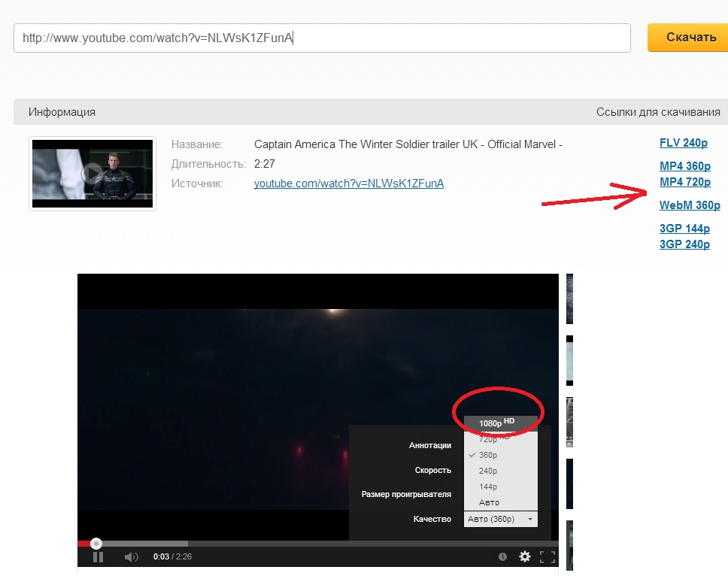Pick 144p in the quality list

[488, 487]
